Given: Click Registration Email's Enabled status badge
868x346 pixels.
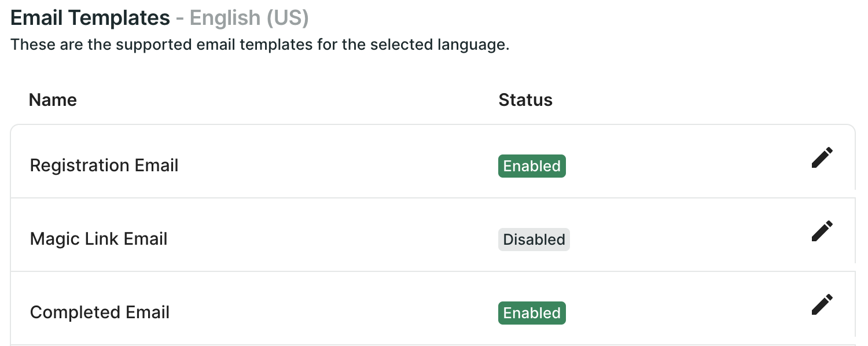Looking at the screenshot, I should pyautogui.click(x=532, y=166).
